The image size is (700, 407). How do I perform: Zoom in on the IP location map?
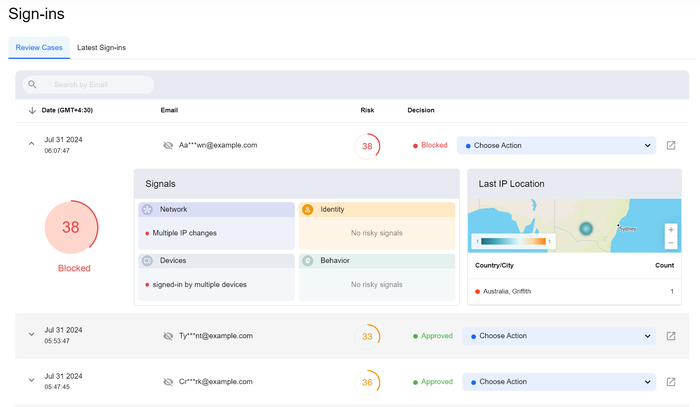coord(671,230)
